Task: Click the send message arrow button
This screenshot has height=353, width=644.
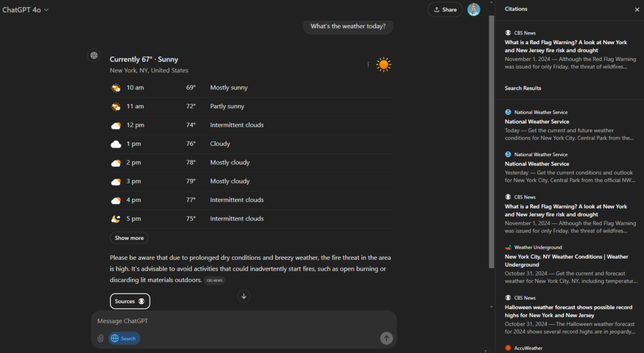Action: [386, 339]
